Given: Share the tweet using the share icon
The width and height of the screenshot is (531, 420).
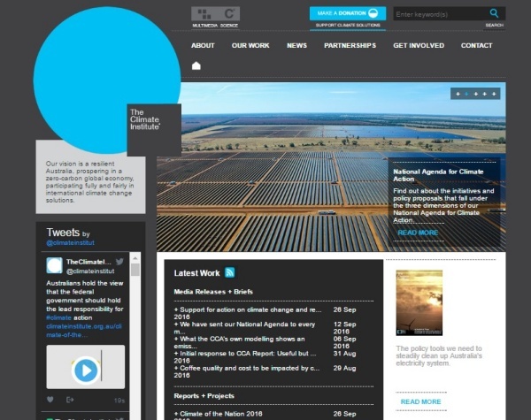Looking at the screenshot, I should 71,400.
